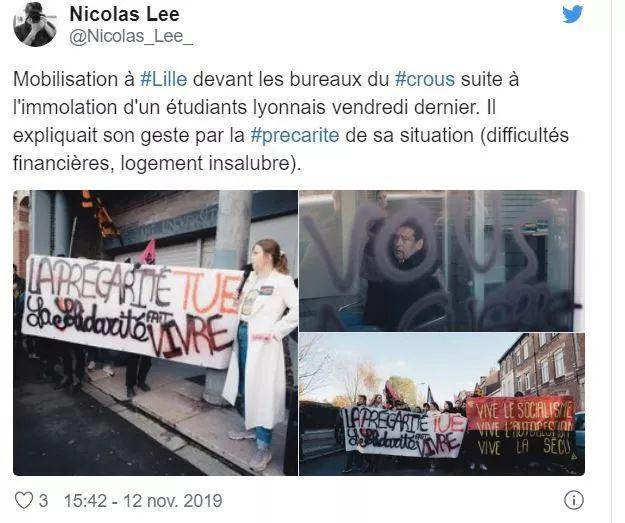
Task: Click the red Vive le socialisme banner
Action: (x=521, y=427)
